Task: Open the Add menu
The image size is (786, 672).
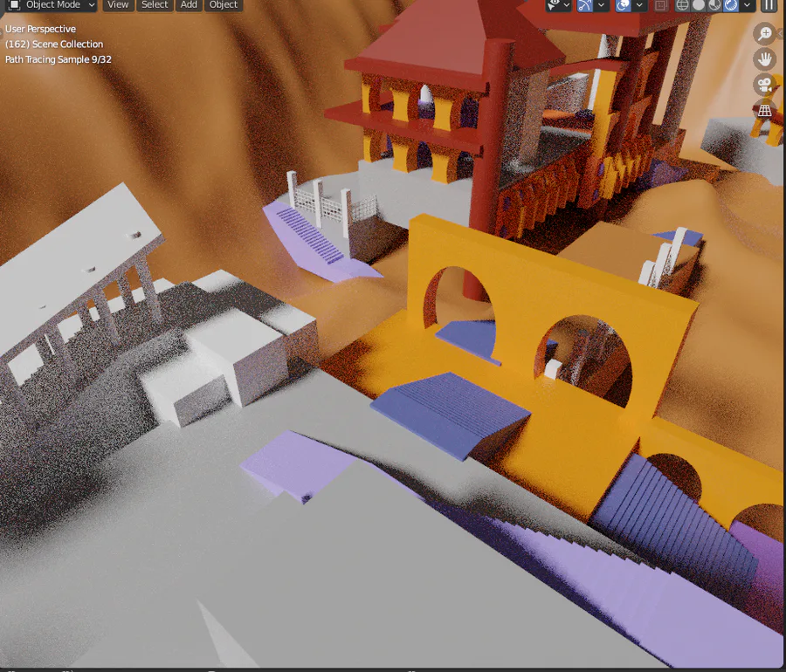Action: click(x=189, y=5)
